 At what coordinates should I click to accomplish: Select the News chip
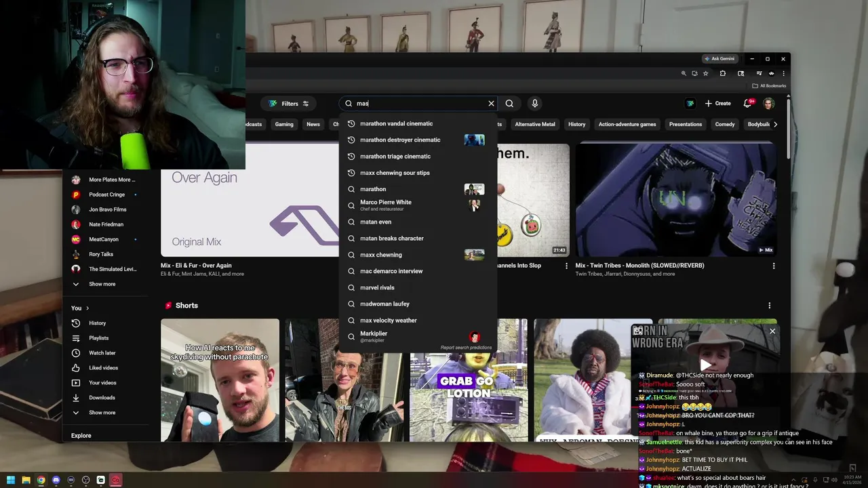pyautogui.click(x=313, y=125)
